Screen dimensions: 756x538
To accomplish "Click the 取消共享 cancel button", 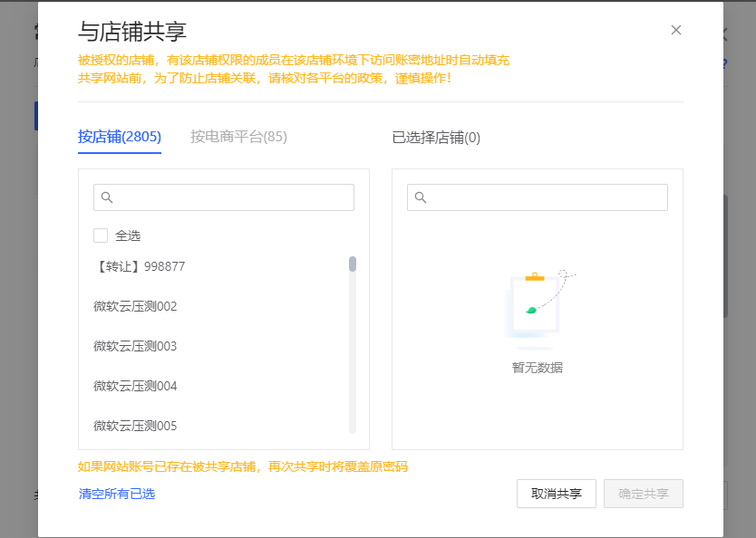I will [x=556, y=494].
